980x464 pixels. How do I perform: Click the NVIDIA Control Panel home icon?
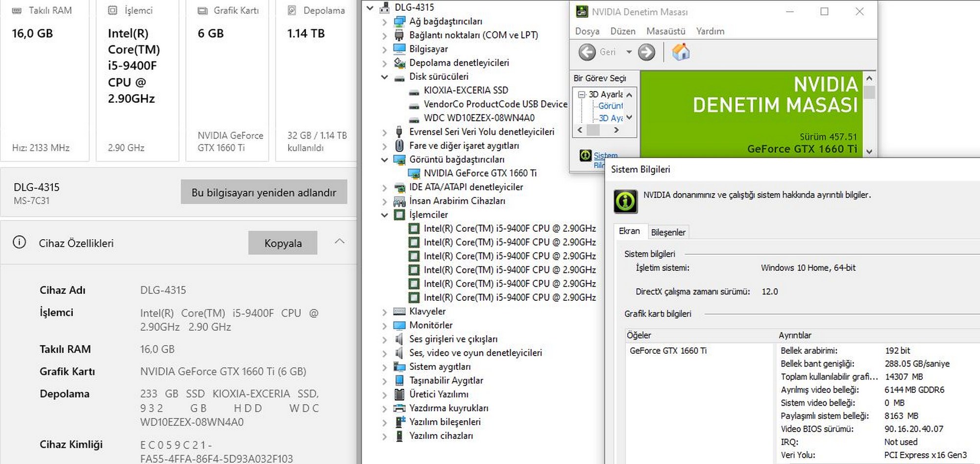(681, 52)
